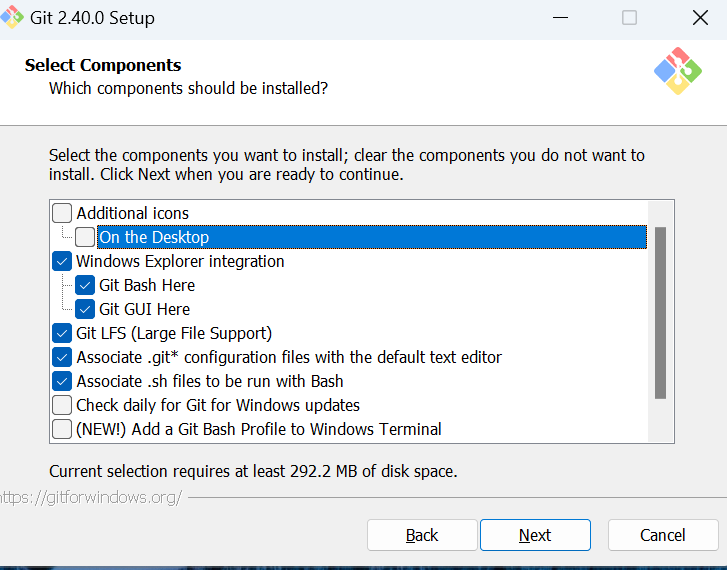Click the 'Additional icons' label text
This screenshot has width=727, height=570.
click(x=133, y=213)
